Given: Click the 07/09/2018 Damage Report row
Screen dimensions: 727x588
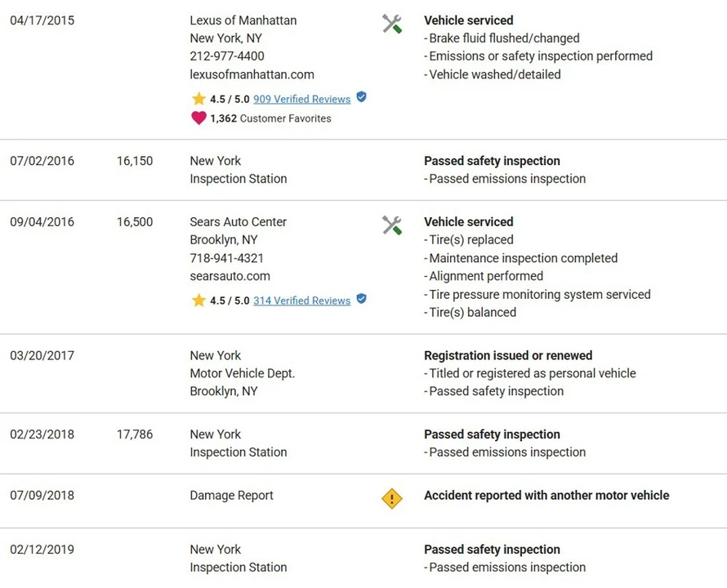Looking at the screenshot, I should coord(363,501).
